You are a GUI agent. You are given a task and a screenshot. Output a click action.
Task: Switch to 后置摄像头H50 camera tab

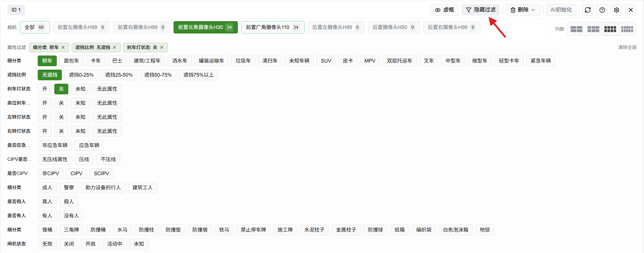point(394,27)
